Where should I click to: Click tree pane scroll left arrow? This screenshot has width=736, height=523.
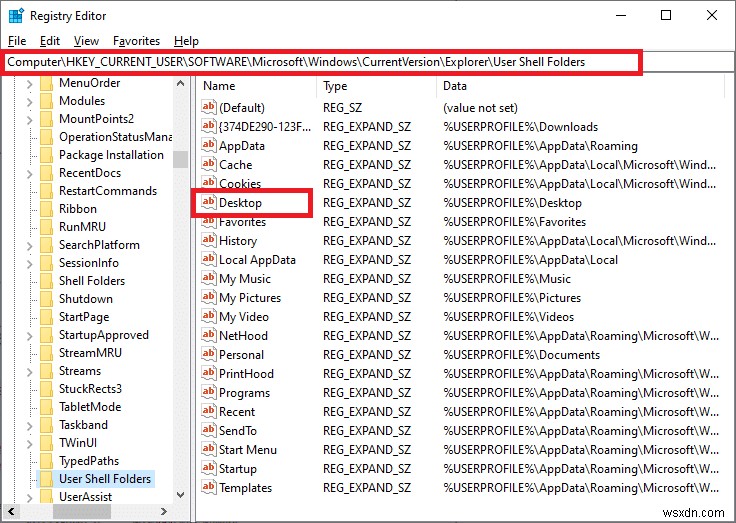tap(11, 511)
